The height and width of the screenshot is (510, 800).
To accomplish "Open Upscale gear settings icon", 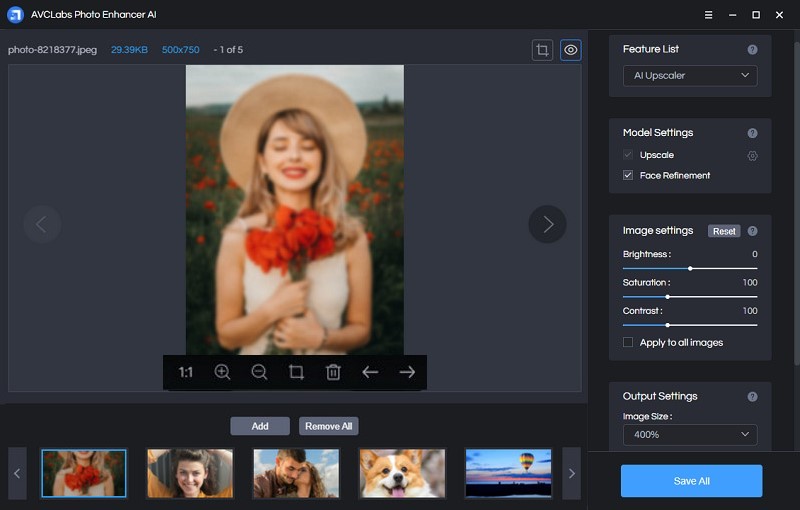I will 753,156.
